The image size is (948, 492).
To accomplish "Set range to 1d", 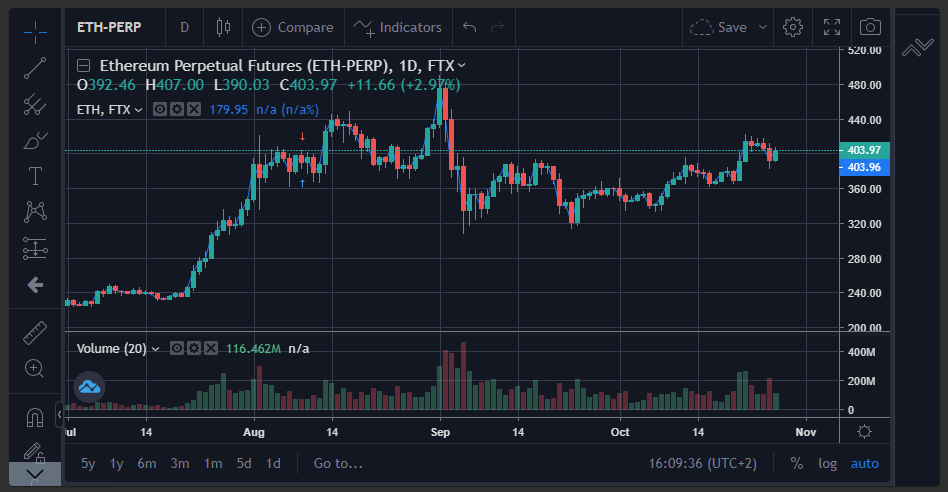I will pos(273,464).
